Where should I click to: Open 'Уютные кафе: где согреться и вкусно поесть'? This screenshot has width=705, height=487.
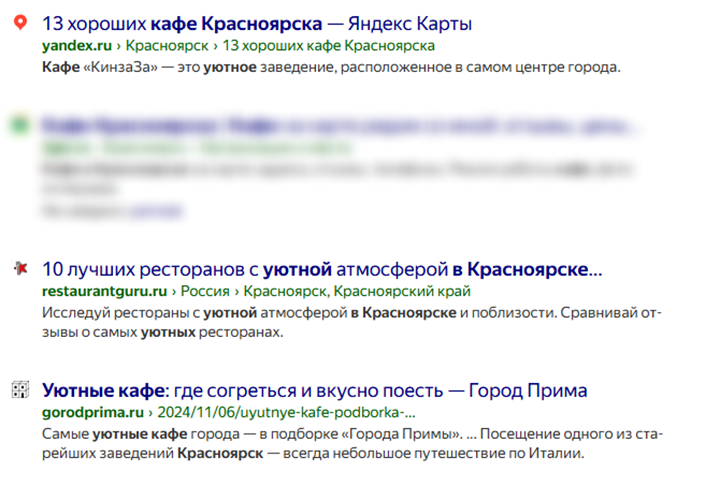(315, 390)
